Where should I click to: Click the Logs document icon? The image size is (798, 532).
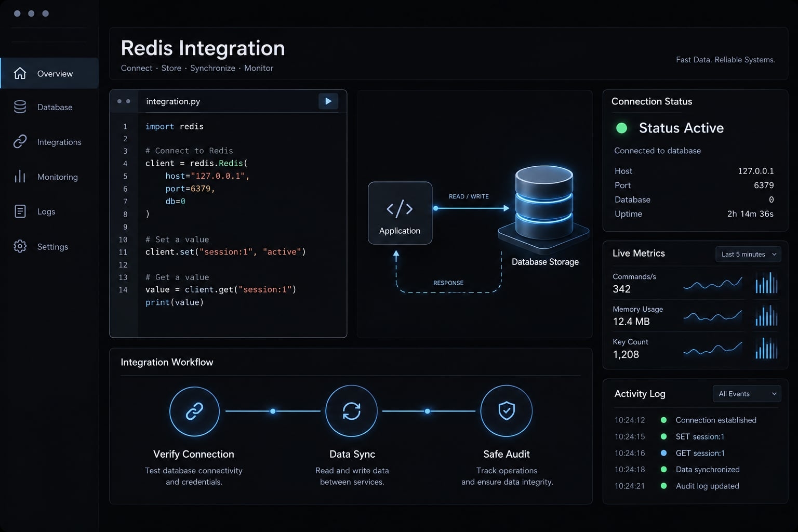tap(20, 211)
